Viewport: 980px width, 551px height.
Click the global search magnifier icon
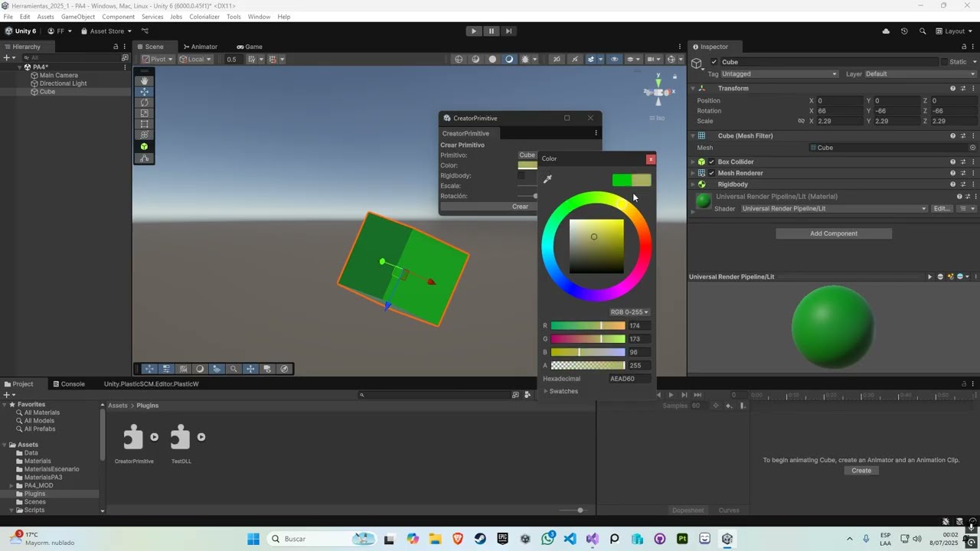tap(923, 31)
